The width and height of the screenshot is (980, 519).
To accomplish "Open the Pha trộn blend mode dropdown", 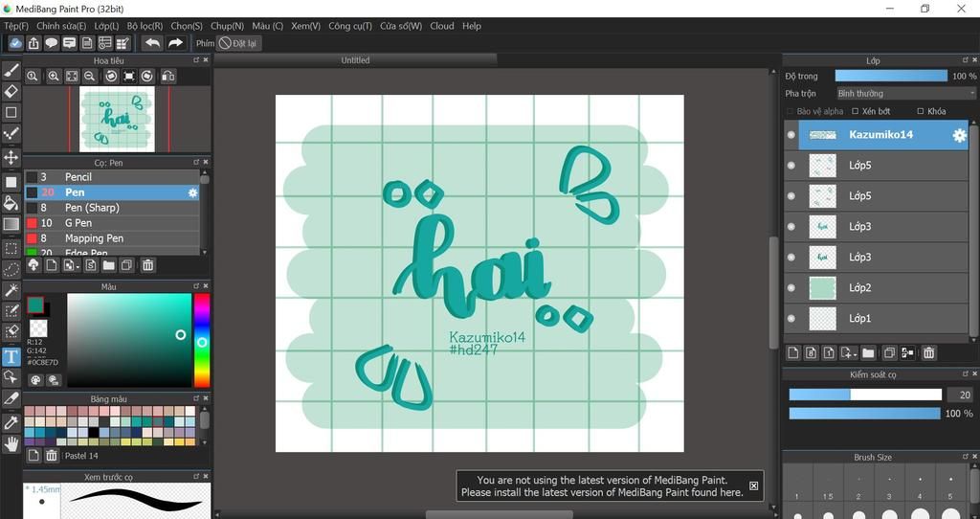I will coord(905,93).
